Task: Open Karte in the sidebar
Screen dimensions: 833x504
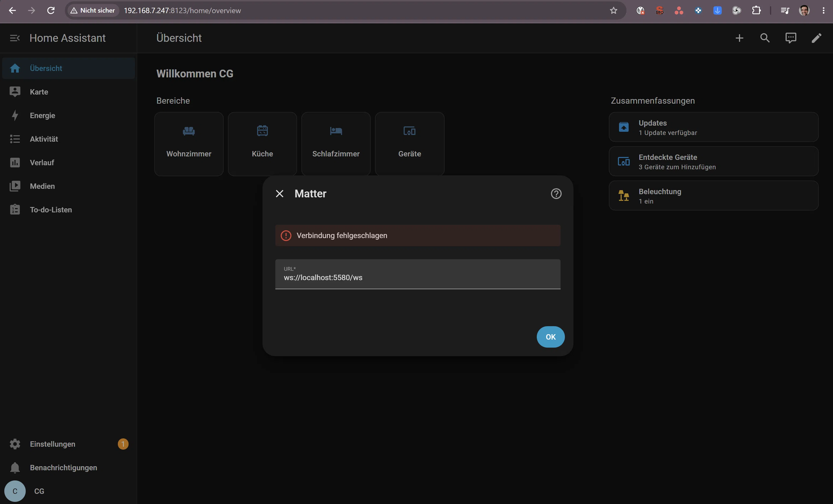Action: (69, 92)
